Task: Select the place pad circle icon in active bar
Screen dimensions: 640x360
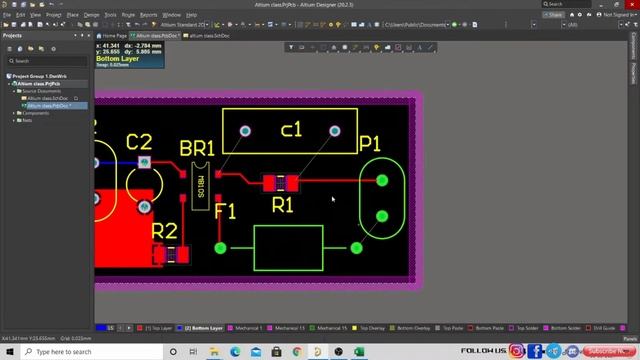Action: click(x=345, y=47)
